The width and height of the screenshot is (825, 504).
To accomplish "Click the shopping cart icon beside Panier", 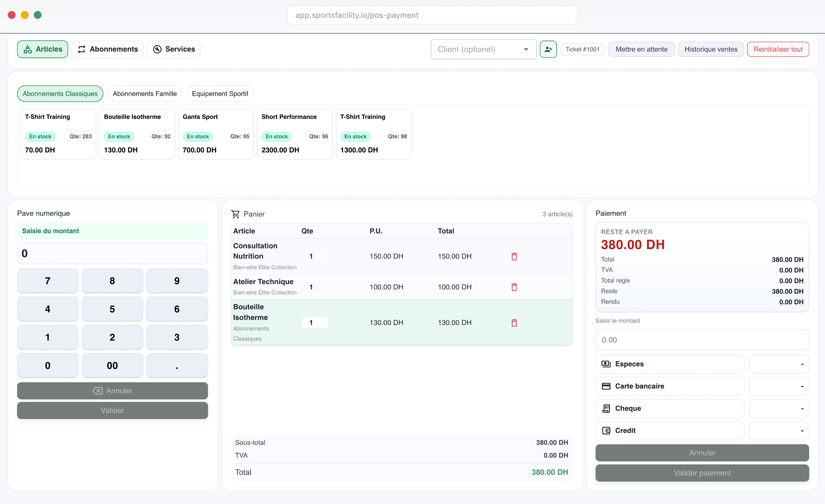I will [x=236, y=214].
